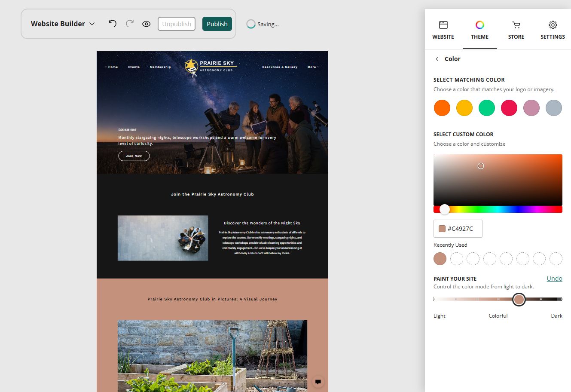The image size is (571, 392).
Task: Click Resources & Gallery in site navigation
Action: point(280,67)
